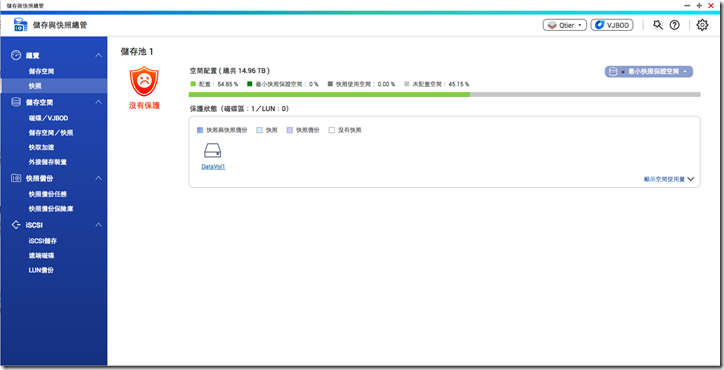Viewport: 724px width, 370px height.
Task: Open the maintenance tools wrench icon
Action: pos(658,25)
